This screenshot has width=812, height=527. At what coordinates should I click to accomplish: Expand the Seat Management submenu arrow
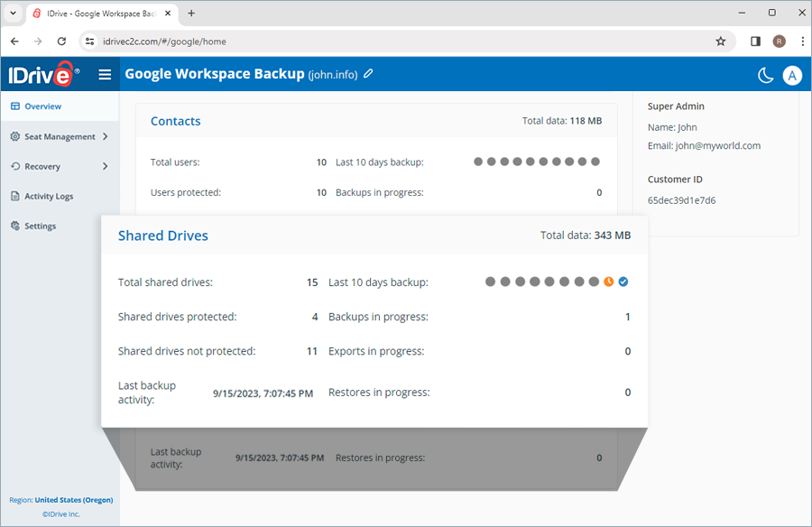(106, 137)
